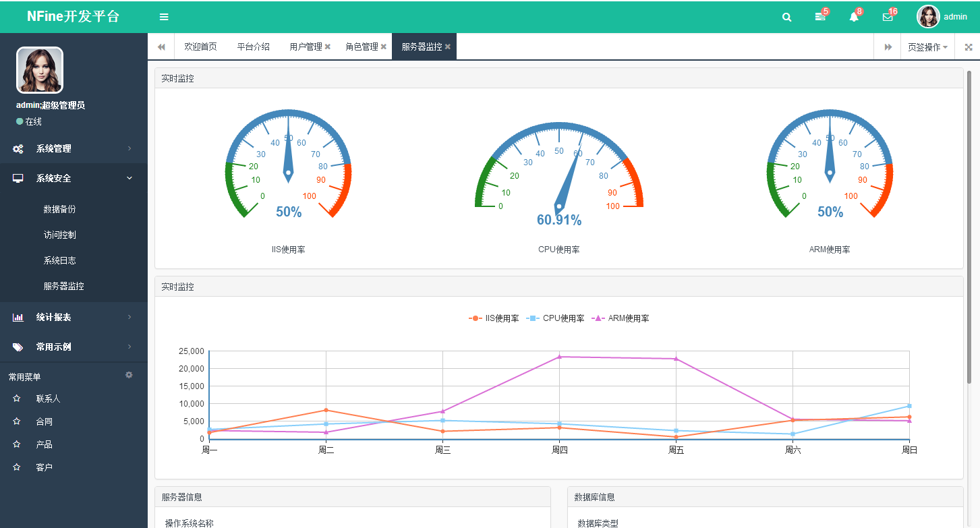Open task list icon with badge 5
The width and height of the screenshot is (980, 528).
[820, 17]
